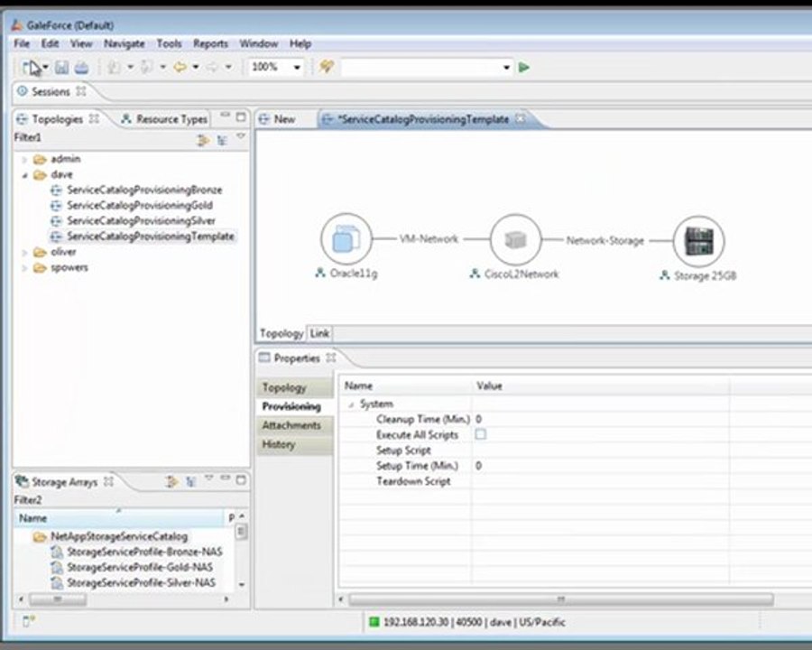This screenshot has height=650, width=812.
Task: Select StorageServiceProfile-Bronze-NAS item
Action: coord(144,552)
